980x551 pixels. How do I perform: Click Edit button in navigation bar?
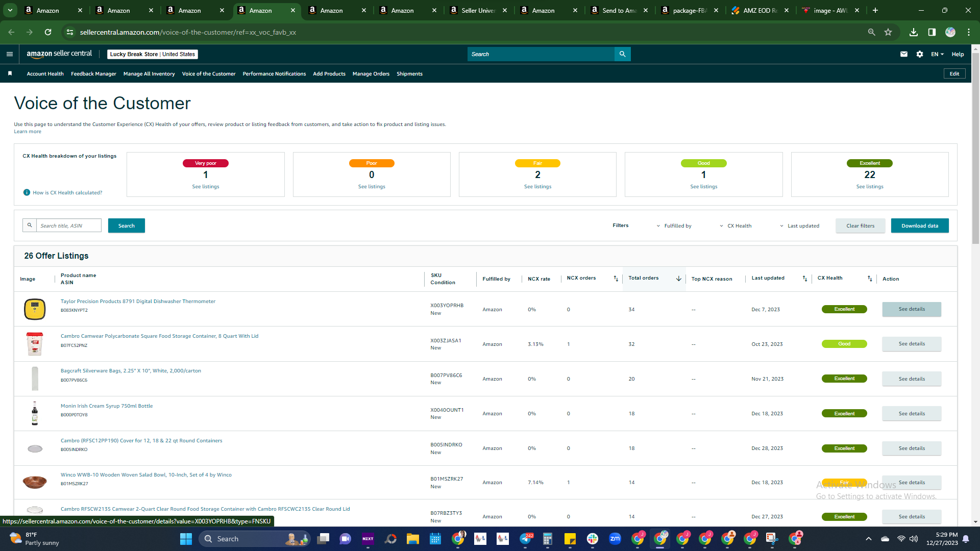(954, 74)
